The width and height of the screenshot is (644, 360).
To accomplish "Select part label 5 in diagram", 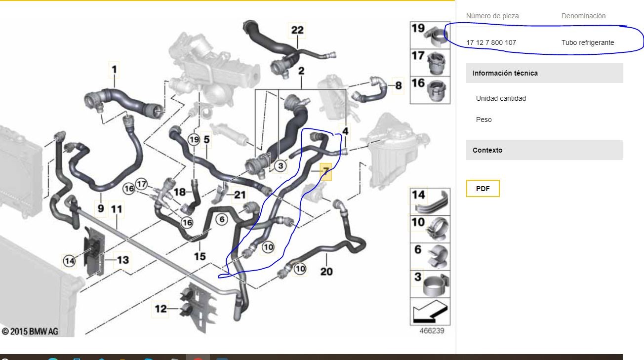I will (x=206, y=140).
